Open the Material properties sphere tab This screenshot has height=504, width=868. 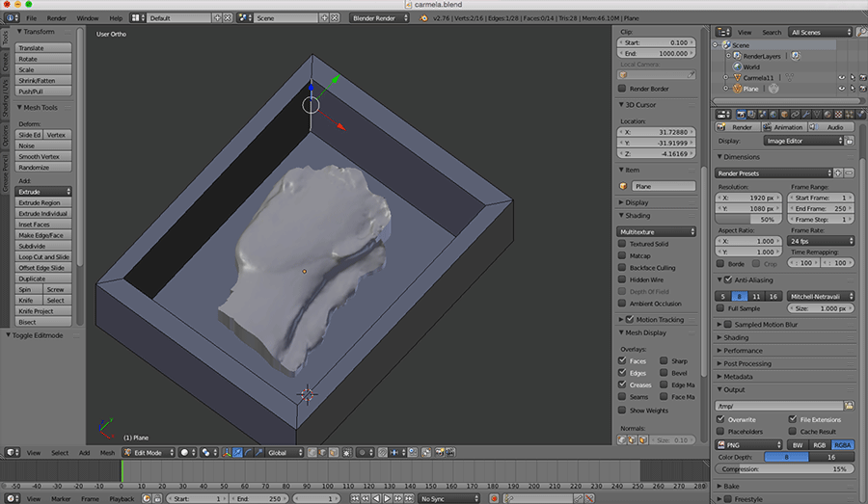pyautogui.click(x=827, y=115)
